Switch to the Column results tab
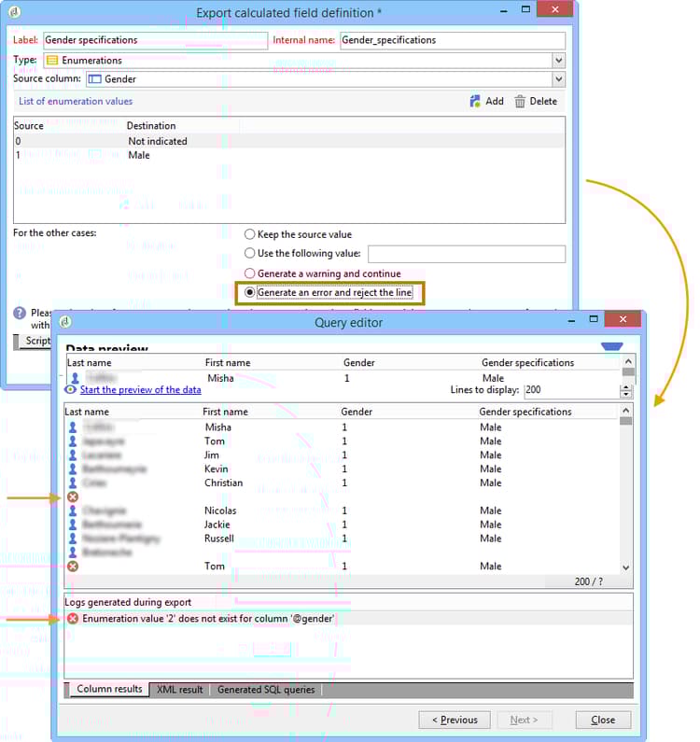700x742 pixels. click(109, 689)
